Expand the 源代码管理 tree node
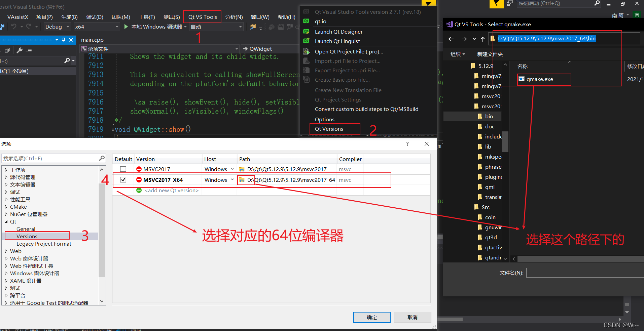Image resolution: width=644 pixels, height=331 pixels. [6, 177]
